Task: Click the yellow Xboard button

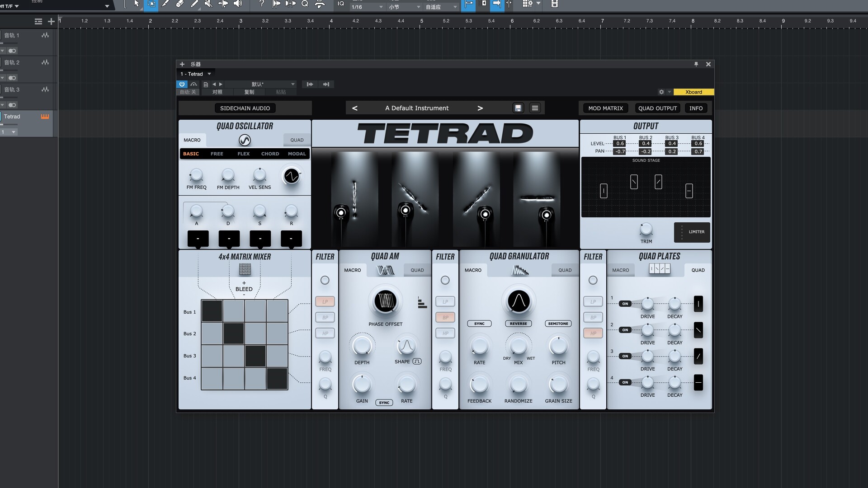Action: coord(693,92)
